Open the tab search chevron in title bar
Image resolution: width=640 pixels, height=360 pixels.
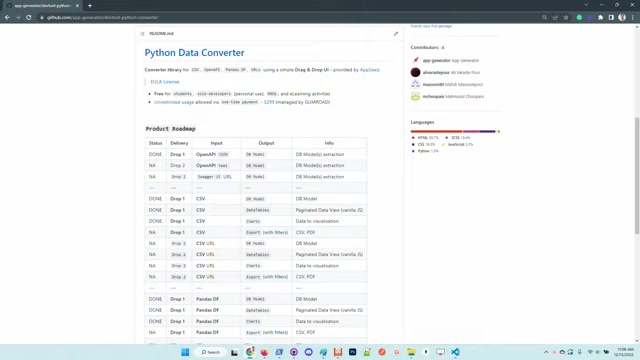(586, 5)
